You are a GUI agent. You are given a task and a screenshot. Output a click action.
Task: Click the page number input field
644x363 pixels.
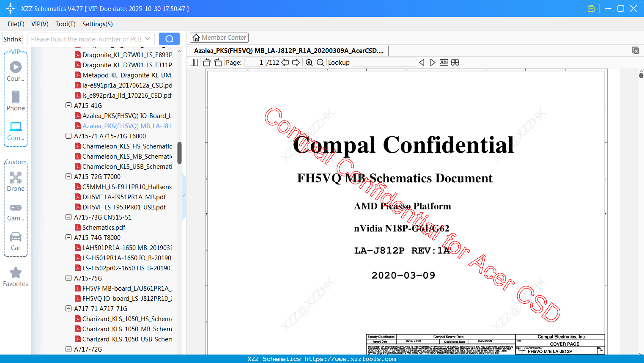[x=255, y=62]
